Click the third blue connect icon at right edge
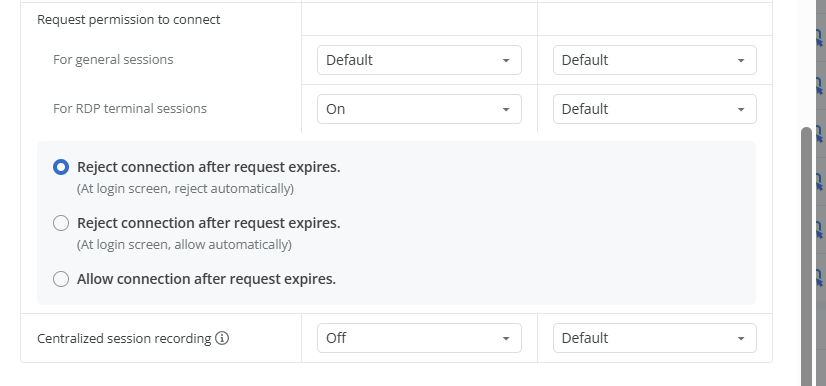 (x=819, y=134)
